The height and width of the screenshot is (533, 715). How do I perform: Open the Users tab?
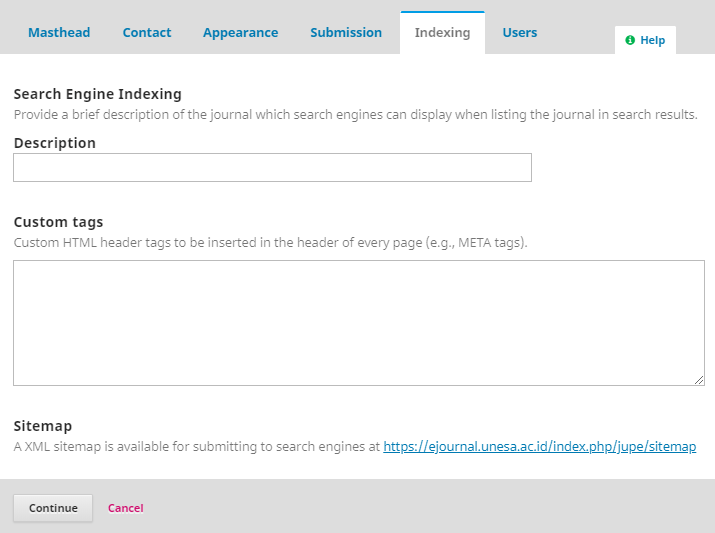click(x=519, y=33)
